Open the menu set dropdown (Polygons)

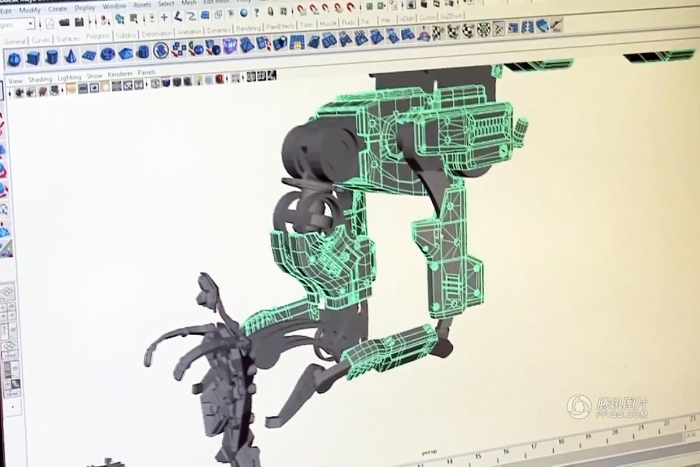pos(17,25)
